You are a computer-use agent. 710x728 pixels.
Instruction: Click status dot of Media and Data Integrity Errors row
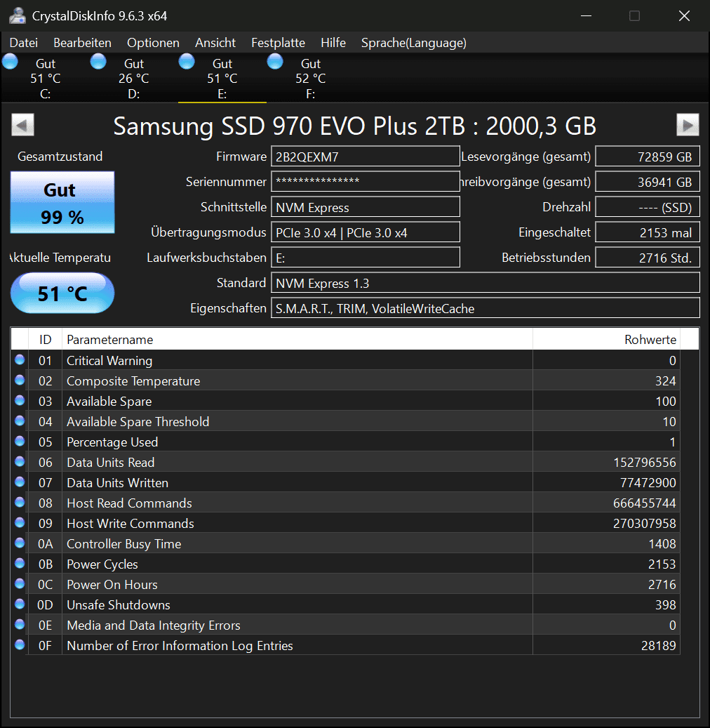pos(20,625)
